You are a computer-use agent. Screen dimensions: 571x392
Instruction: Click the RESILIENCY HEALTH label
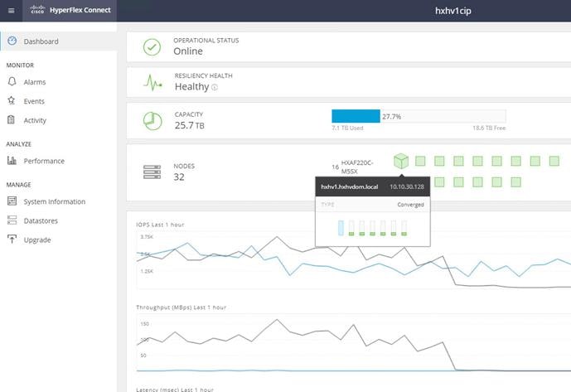(x=204, y=75)
